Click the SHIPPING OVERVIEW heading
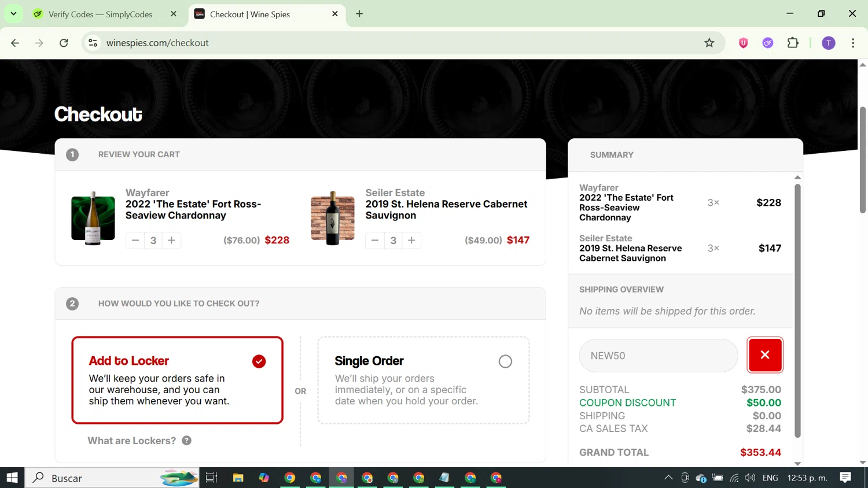The height and width of the screenshot is (488, 868). pos(621,289)
